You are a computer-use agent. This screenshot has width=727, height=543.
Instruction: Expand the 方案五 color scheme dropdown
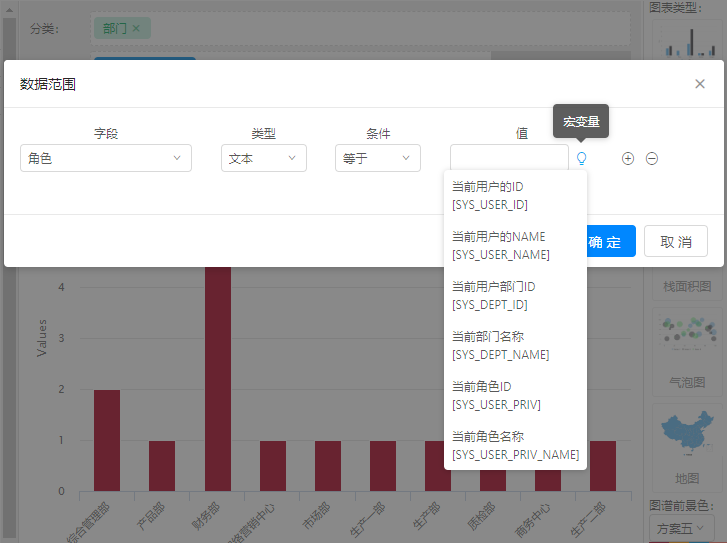[x=680, y=526]
